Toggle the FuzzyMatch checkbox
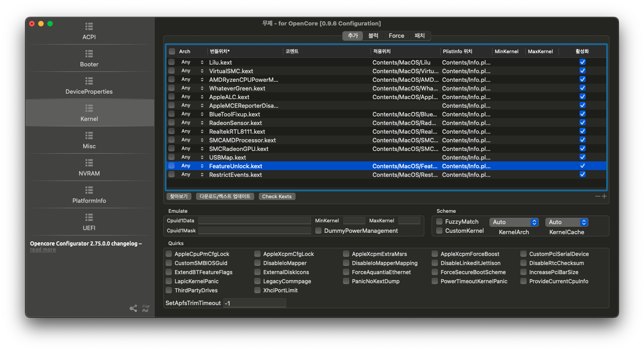 (x=439, y=221)
